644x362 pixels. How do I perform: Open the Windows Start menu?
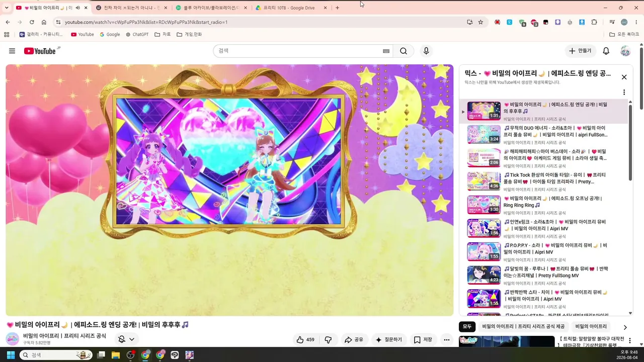(x=11, y=355)
